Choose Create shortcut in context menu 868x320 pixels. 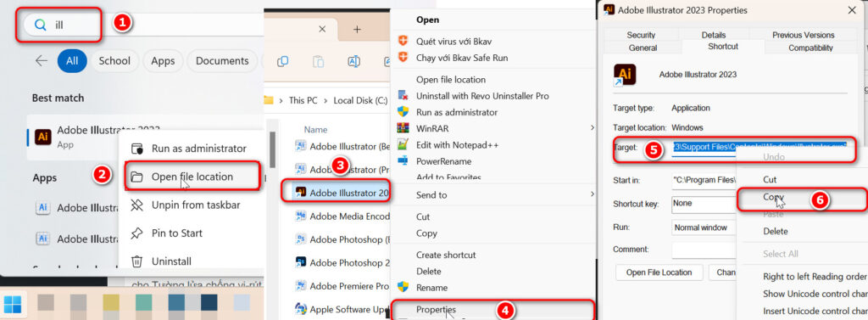(446, 255)
